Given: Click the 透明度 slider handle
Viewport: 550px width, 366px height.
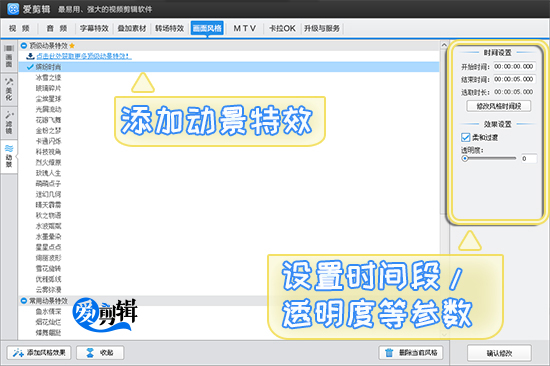Looking at the screenshot, I should click(465, 159).
